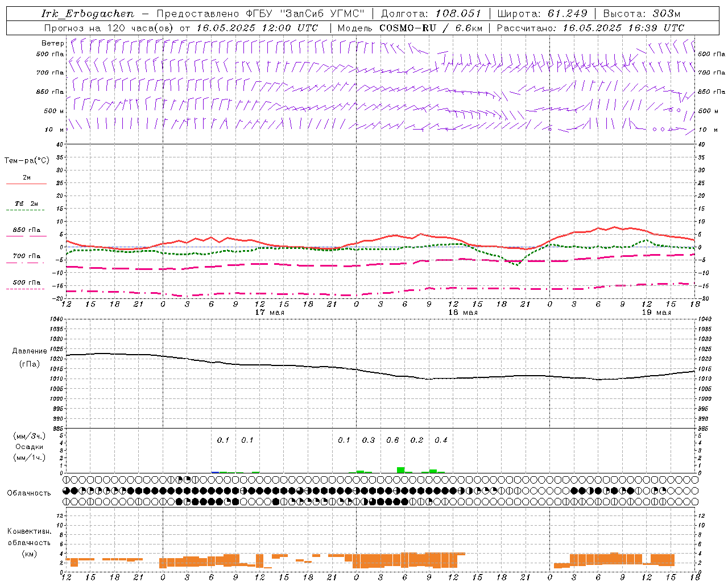Select the forecast start 16.05.2025 12:00 UTC
The height and width of the screenshot is (582, 728).
[x=257, y=28]
